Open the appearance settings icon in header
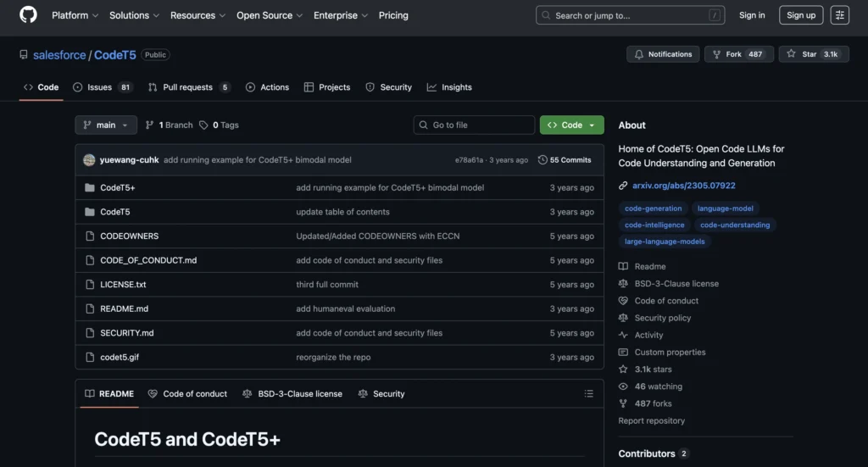 (x=840, y=15)
